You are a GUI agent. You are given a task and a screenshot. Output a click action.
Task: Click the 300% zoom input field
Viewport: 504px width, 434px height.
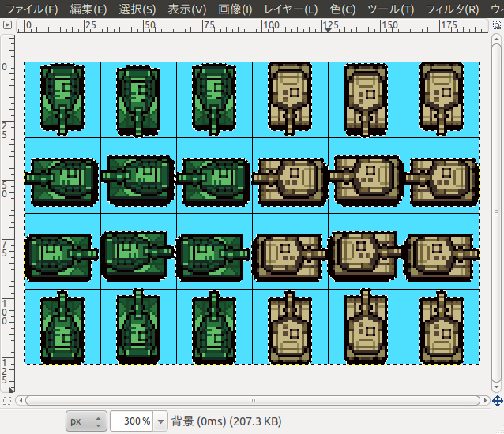[x=133, y=421]
